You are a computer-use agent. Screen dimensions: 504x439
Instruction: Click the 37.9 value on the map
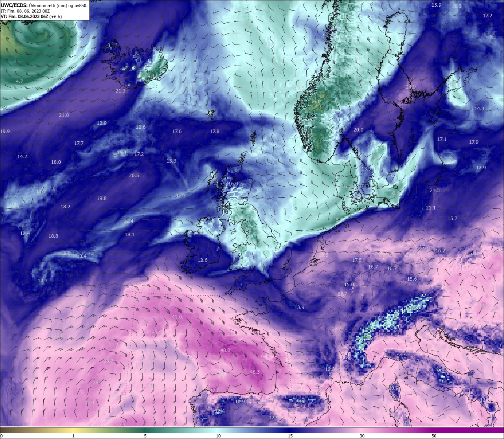113,345
